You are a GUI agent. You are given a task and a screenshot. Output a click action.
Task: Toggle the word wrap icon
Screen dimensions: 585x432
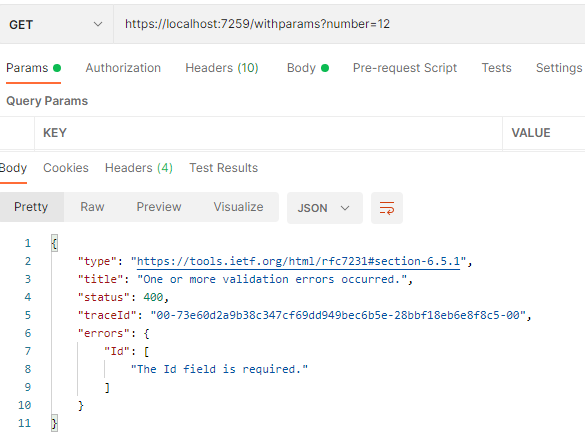[x=387, y=208]
